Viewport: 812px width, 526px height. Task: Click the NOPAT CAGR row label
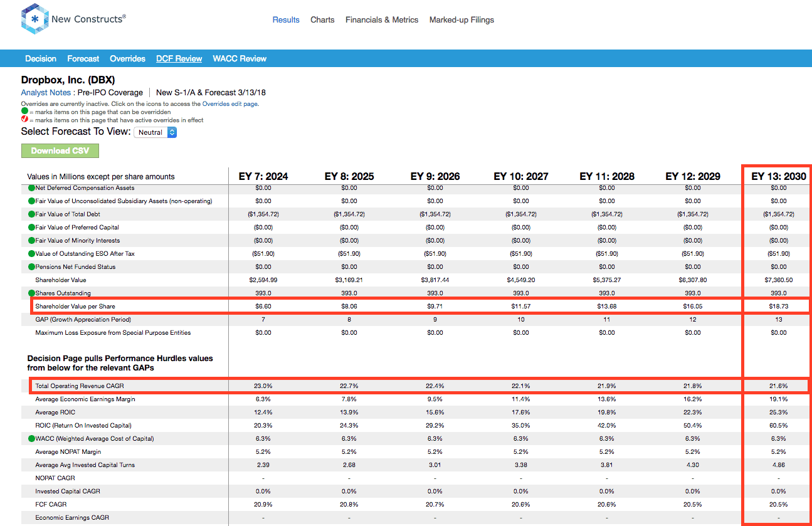(55, 478)
